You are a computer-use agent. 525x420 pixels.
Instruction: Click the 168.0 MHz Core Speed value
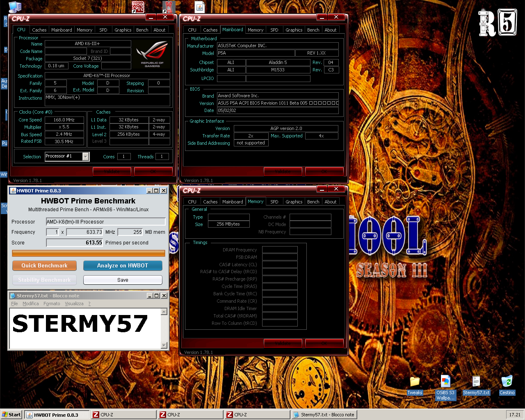[x=64, y=120]
